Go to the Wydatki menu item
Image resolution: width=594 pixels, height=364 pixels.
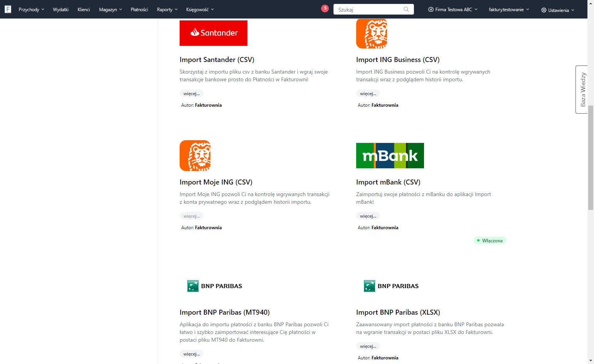click(61, 10)
